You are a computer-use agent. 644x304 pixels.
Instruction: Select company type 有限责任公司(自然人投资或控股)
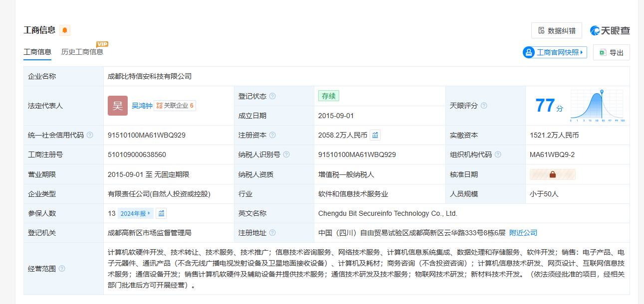click(x=159, y=194)
